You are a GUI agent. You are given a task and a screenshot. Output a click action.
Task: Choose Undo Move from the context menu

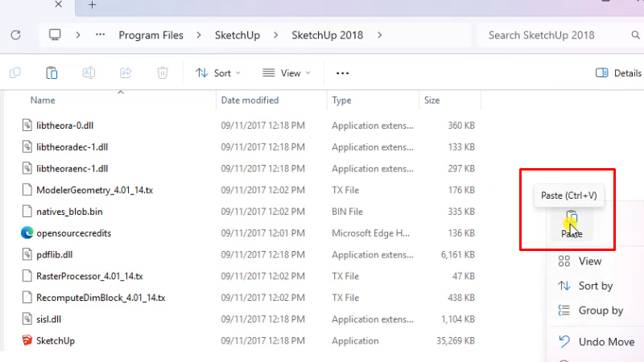[606, 342]
